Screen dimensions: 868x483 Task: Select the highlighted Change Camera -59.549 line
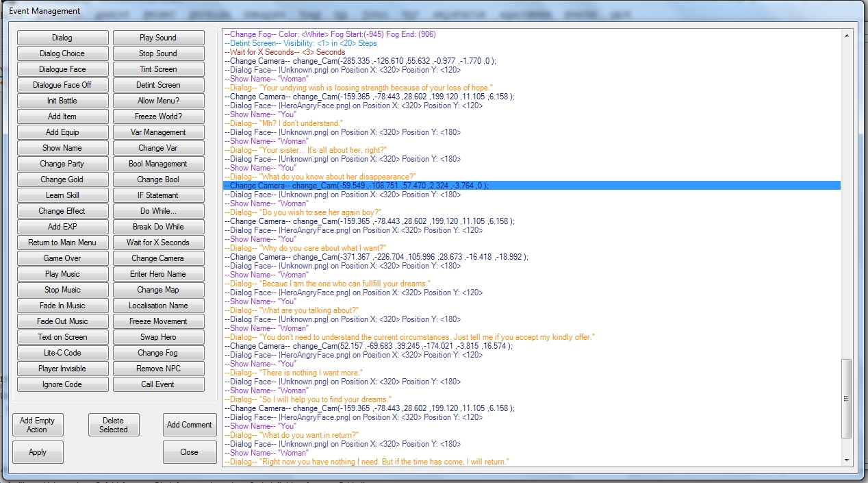(x=532, y=186)
